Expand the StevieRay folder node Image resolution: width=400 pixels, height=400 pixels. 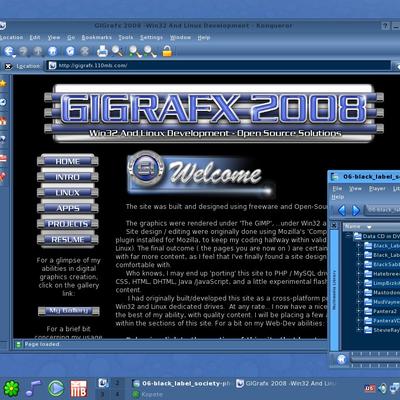pos(359,330)
